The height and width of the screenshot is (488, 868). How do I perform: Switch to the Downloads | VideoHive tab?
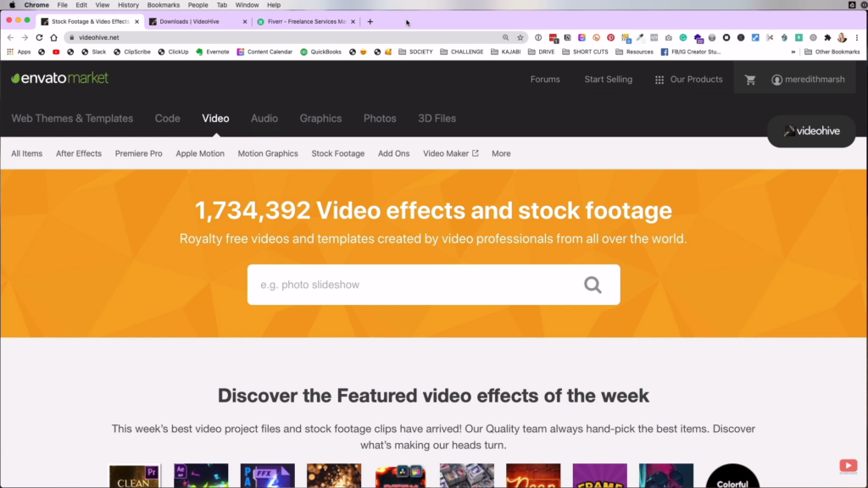[198, 21]
